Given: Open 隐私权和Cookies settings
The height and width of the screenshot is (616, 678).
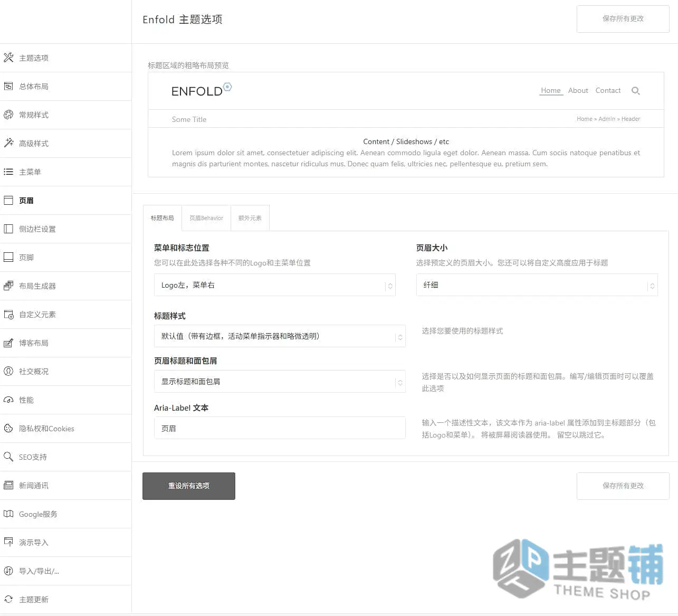Looking at the screenshot, I should click(65, 428).
